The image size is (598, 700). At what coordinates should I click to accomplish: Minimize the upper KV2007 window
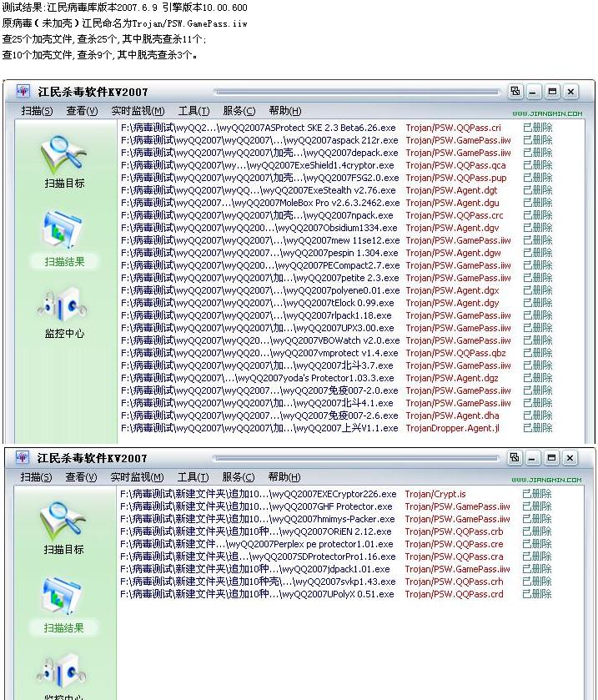click(x=533, y=92)
